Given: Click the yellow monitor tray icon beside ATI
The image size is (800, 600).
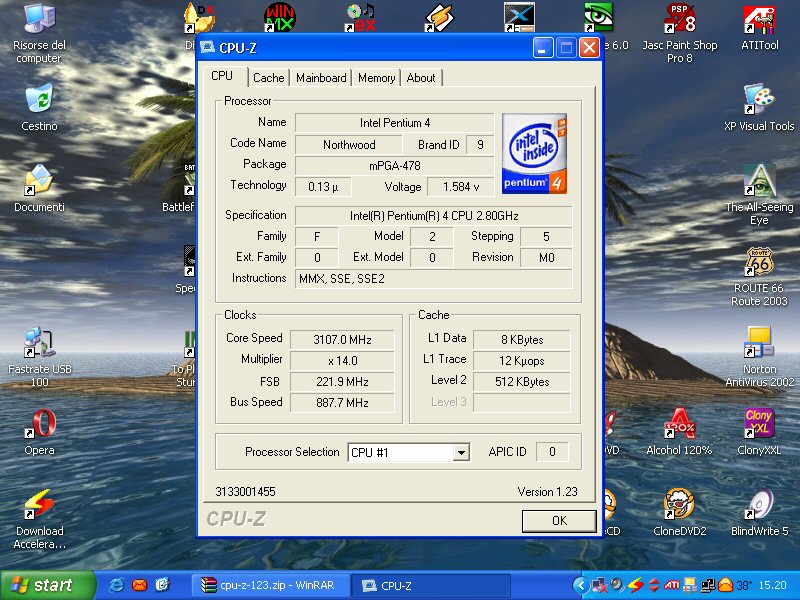Looking at the screenshot, I should pyautogui.click(x=690, y=585).
